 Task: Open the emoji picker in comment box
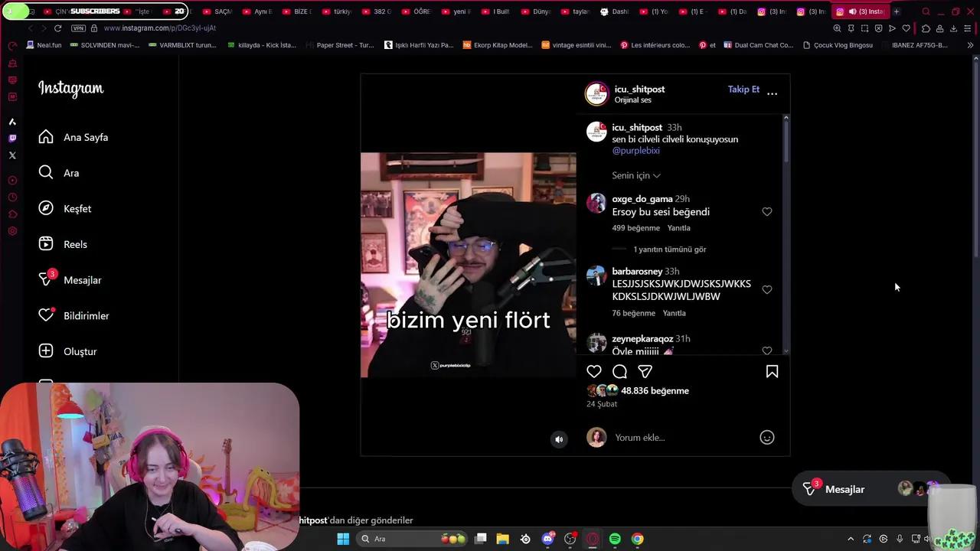click(x=766, y=438)
